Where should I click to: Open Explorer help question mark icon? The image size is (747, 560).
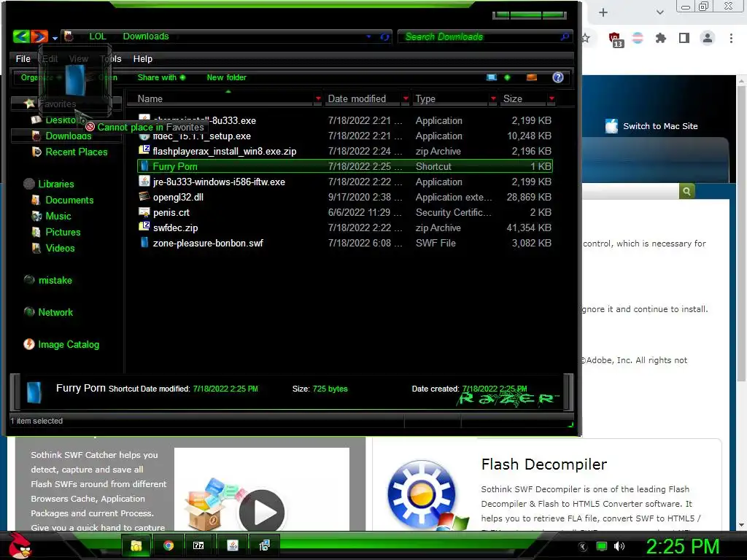pos(558,77)
